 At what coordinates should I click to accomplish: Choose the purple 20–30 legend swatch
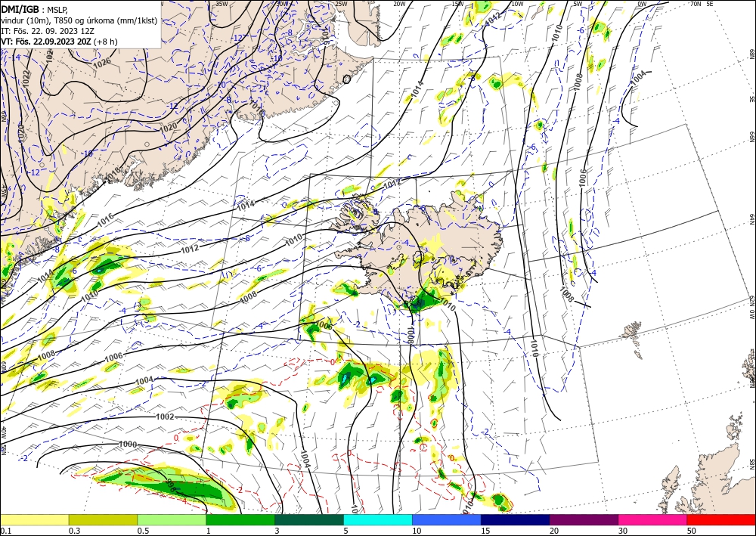pyautogui.click(x=584, y=519)
